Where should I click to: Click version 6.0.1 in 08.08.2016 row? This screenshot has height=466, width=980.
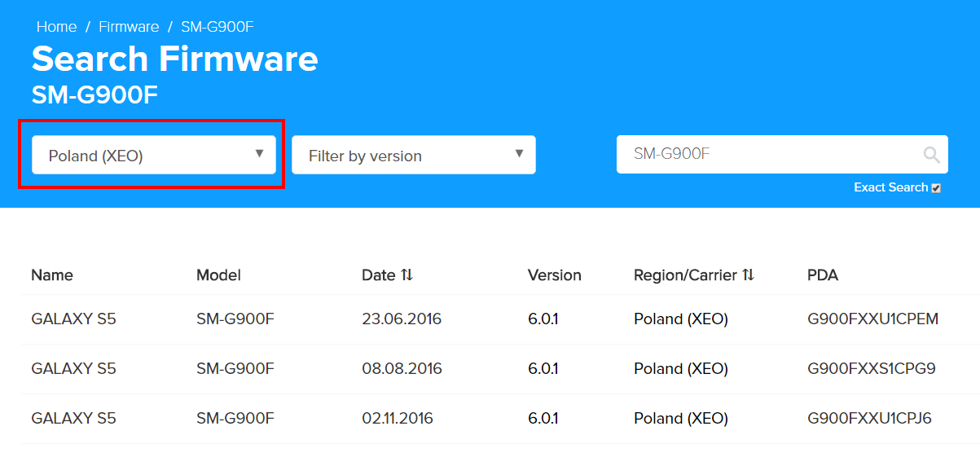[x=543, y=369]
